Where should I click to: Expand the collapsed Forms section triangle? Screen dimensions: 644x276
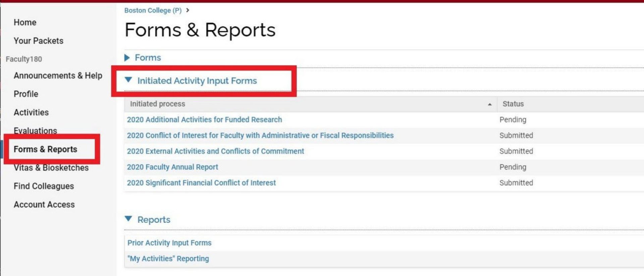click(127, 58)
